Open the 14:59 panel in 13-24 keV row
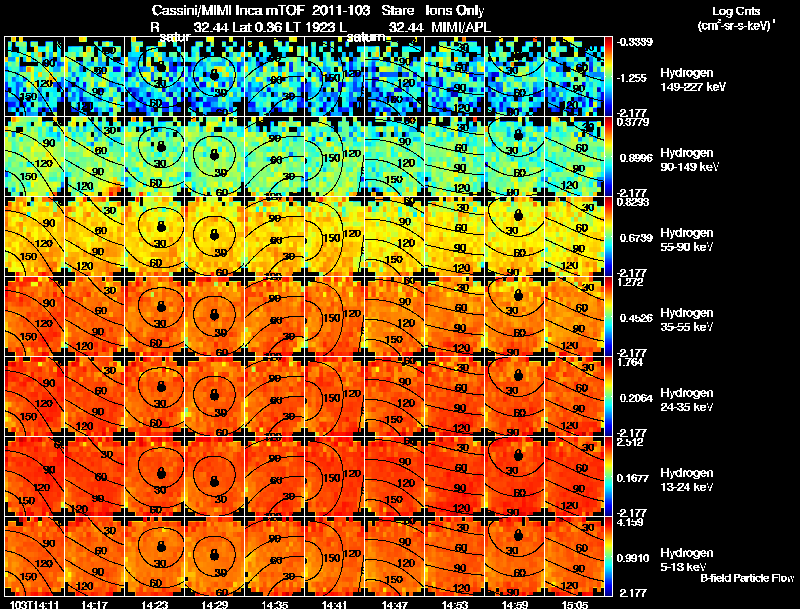 pos(515,476)
